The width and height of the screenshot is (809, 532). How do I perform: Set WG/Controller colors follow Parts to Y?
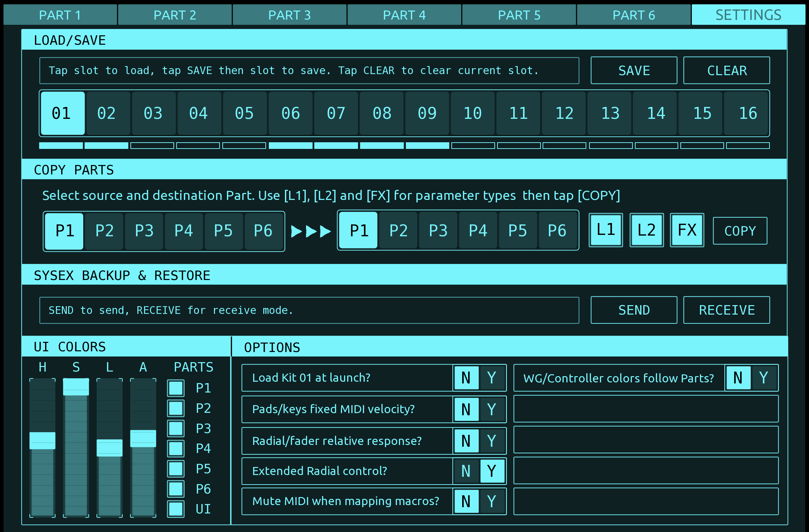pos(764,378)
